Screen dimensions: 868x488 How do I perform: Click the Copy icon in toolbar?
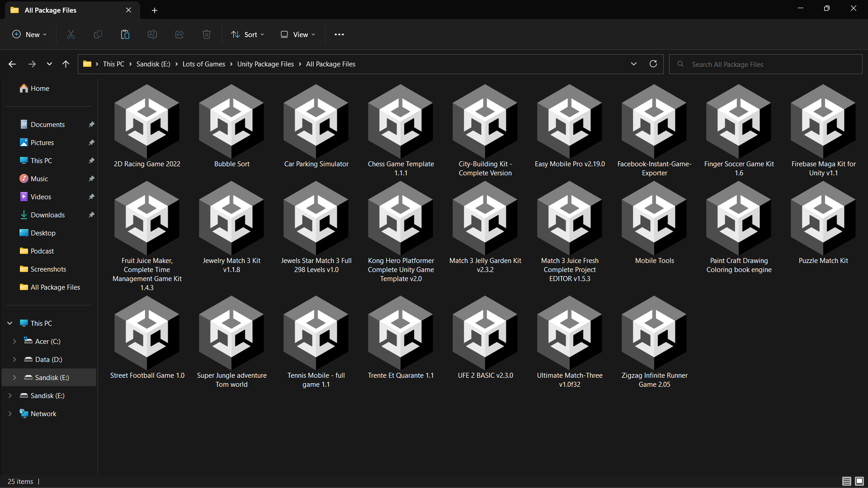click(98, 34)
